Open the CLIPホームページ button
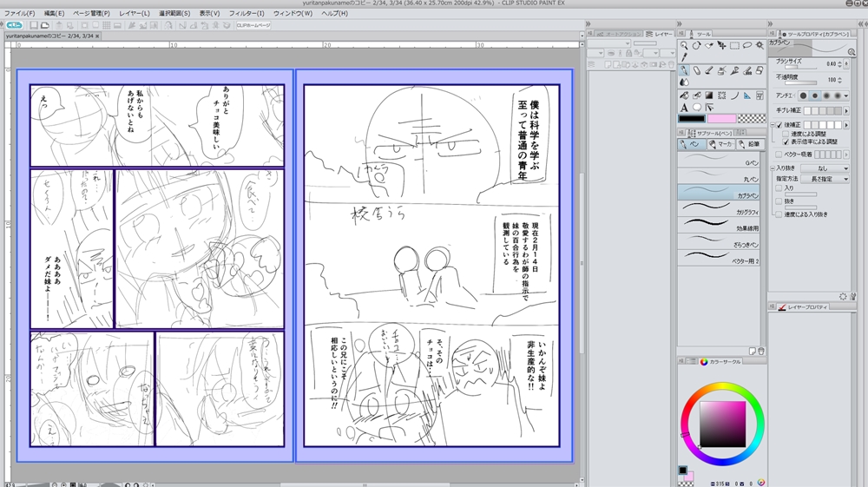This screenshot has height=487, width=868. click(253, 25)
